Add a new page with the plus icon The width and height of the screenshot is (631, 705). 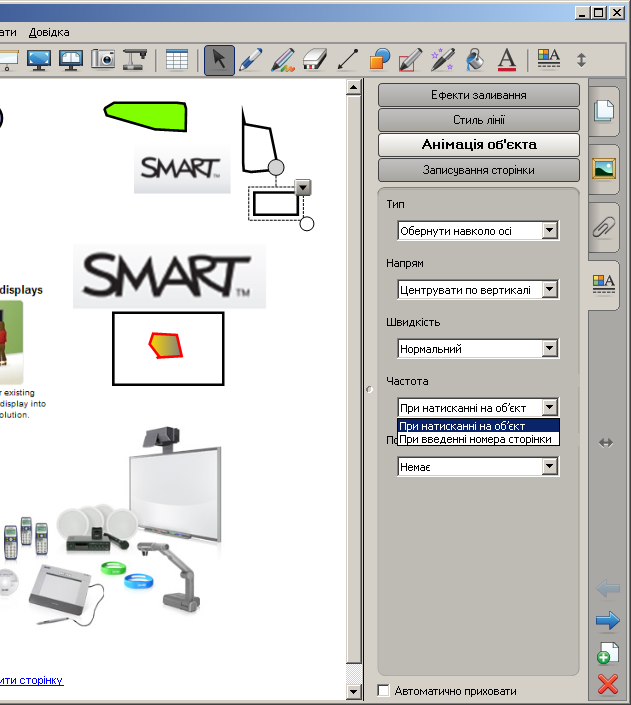pos(608,653)
